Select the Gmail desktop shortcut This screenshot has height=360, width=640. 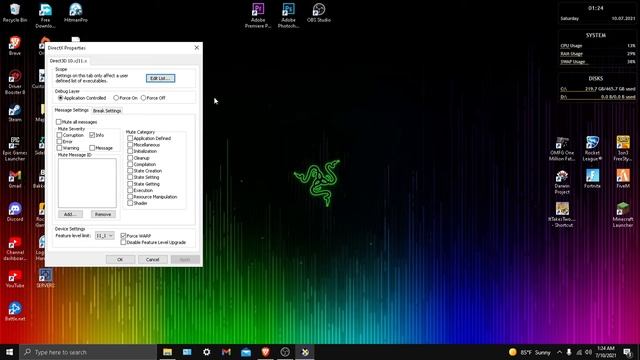tap(15, 179)
